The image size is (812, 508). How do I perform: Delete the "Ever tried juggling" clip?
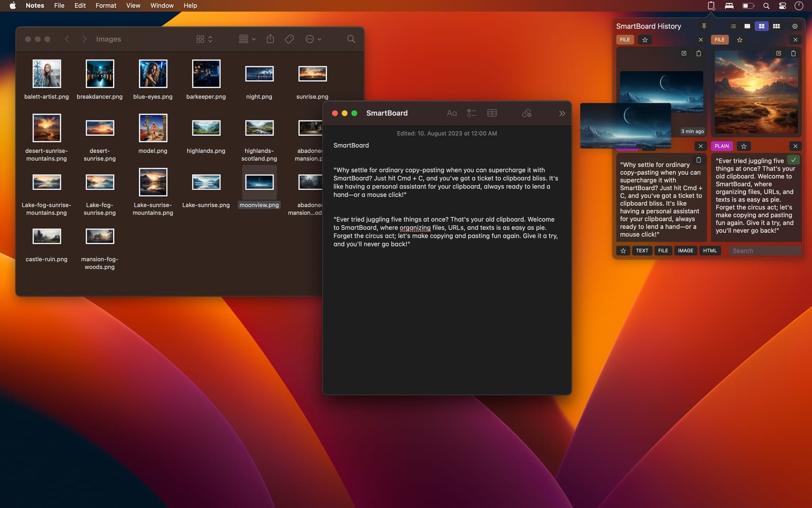point(795,146)
